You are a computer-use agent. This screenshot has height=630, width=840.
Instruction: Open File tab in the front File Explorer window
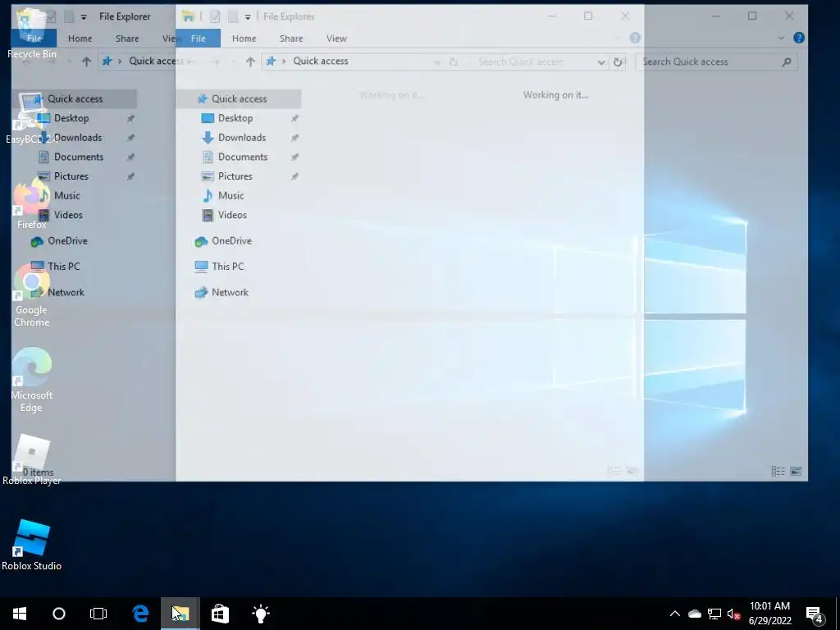(x=199, y=39)
